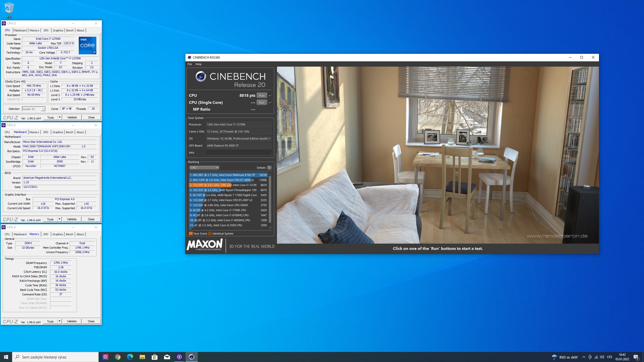Viewport: 644px width, 362px height.
Task: Select the Core i5-3550 ranking row
Action: [x=228, y=225]
